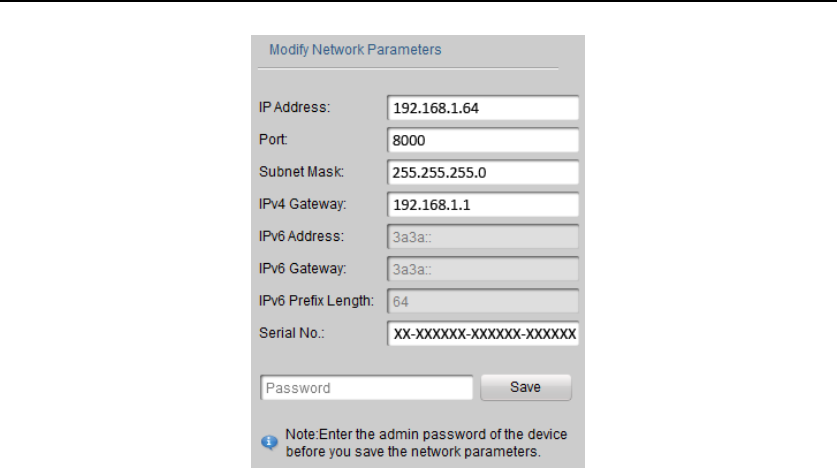Click the IPv6 Address label
Viewport: 837px width, 468px height.
(301, 236)
